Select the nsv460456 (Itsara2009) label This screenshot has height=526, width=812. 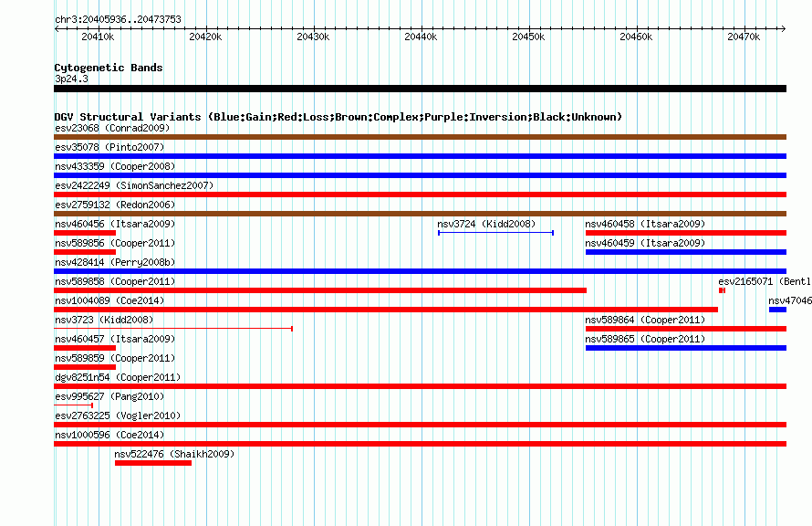coord(115,224)
